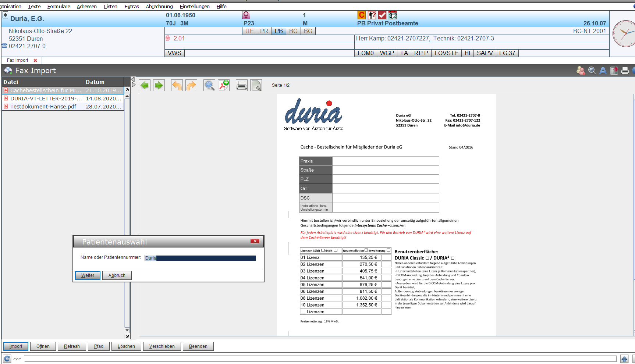Click the calendar icon in the patient info bar

tap(392, 15)
